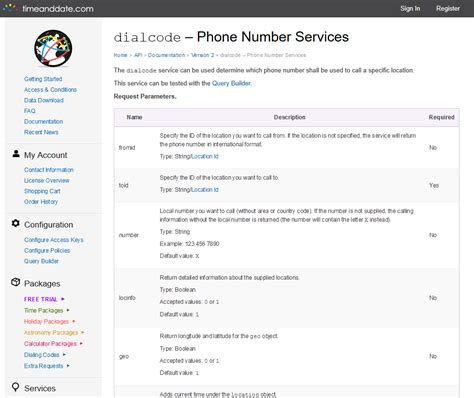Viewport: 474px width, 398px height.
Task: Expand the FREE TRIAL arrow
Action: 63,299
